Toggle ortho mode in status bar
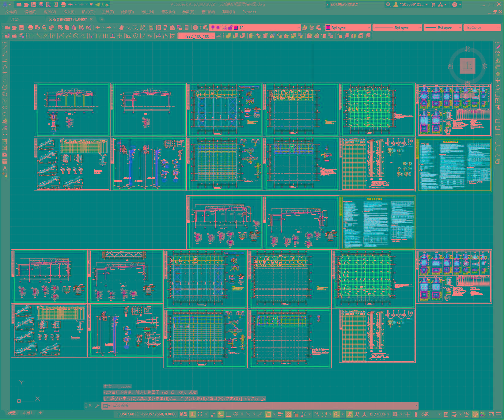 coord(228,414)
